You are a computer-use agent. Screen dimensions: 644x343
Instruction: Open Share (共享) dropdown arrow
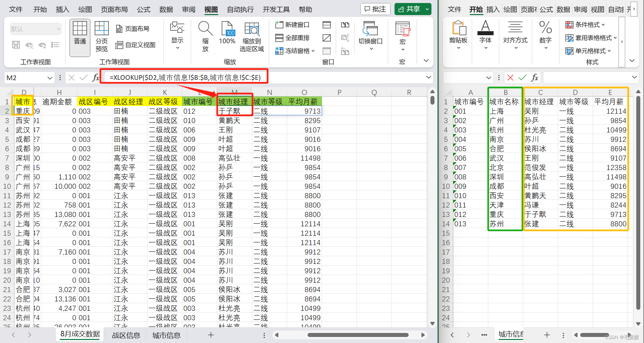pyautogui.click(x=427, y=9)
